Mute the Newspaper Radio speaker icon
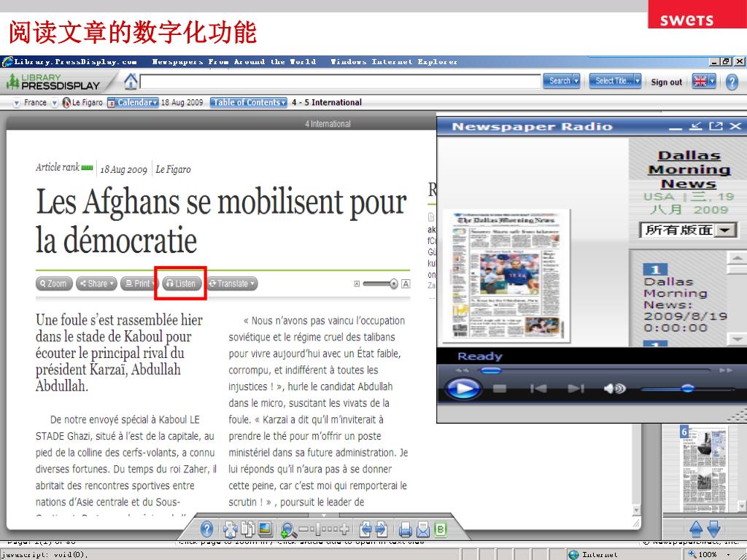Screen dimensions: 747x560 (614, 389)
